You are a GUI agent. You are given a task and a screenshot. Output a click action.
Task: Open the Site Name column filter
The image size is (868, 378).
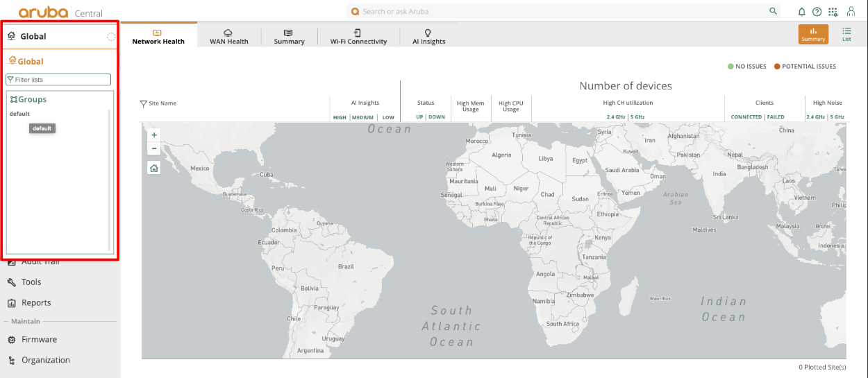[144, 104]
